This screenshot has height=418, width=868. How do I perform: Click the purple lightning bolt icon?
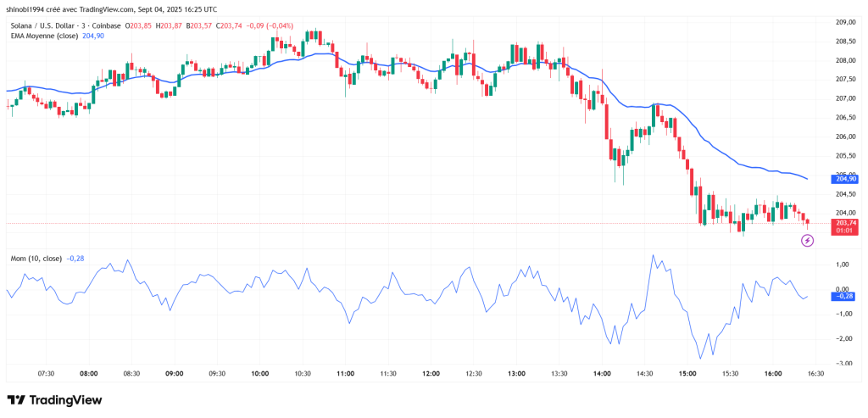coord(807,241)
